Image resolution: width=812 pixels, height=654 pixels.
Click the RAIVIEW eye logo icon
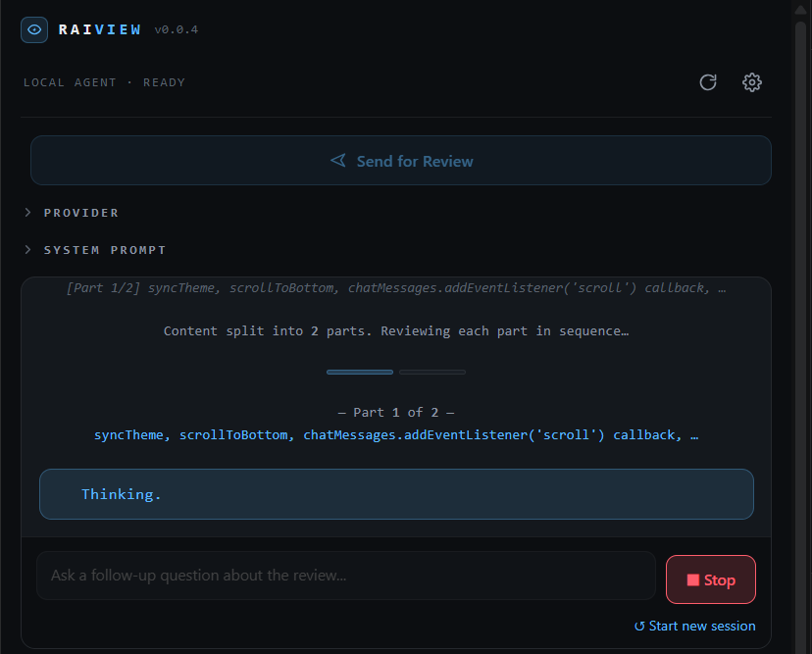34,29
